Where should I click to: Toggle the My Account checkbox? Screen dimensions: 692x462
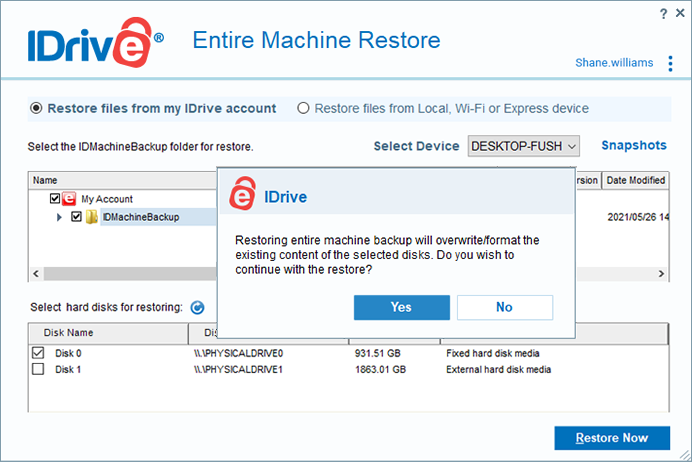[x=55, y=199]
